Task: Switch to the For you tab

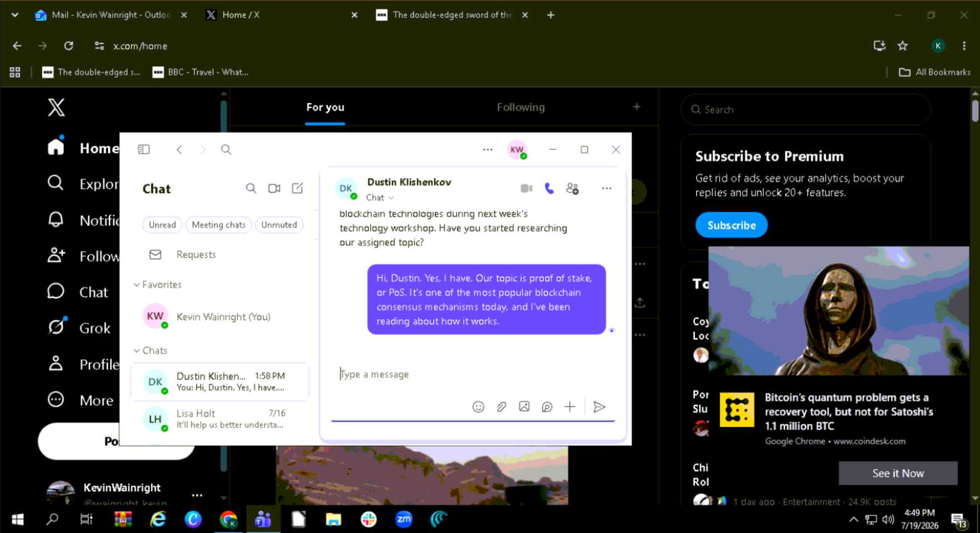Action: click(x=325, y=107)
